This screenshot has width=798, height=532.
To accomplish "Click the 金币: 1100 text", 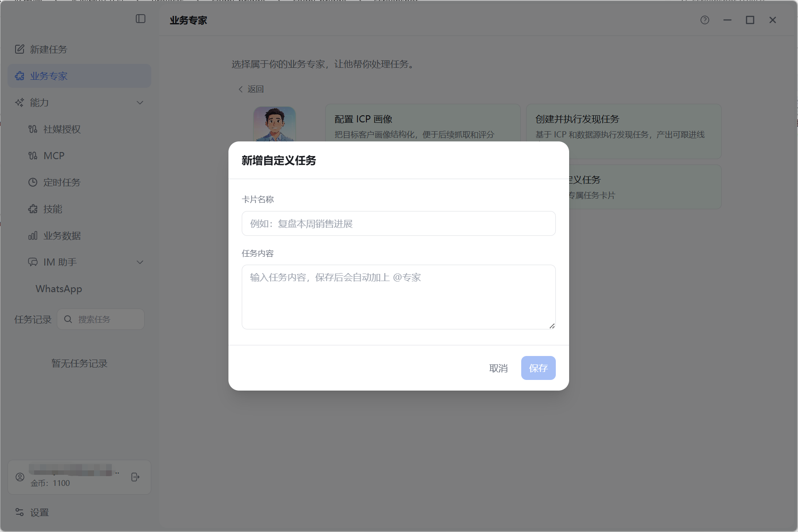I will coord(50,483).
